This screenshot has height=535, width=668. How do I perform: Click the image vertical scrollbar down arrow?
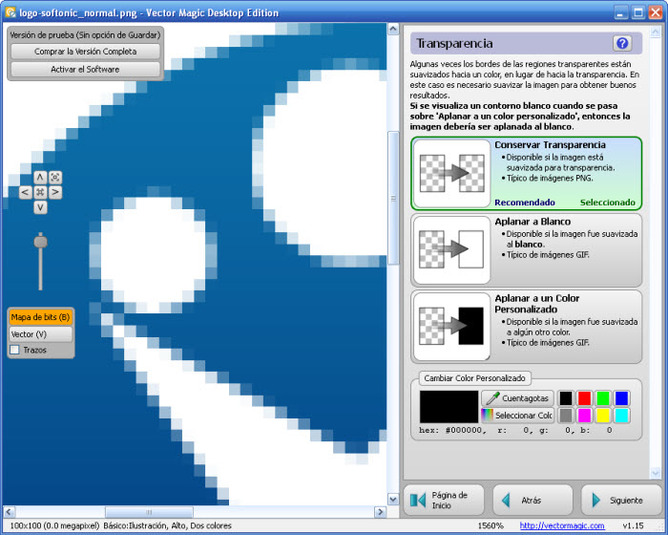[393, 499]
